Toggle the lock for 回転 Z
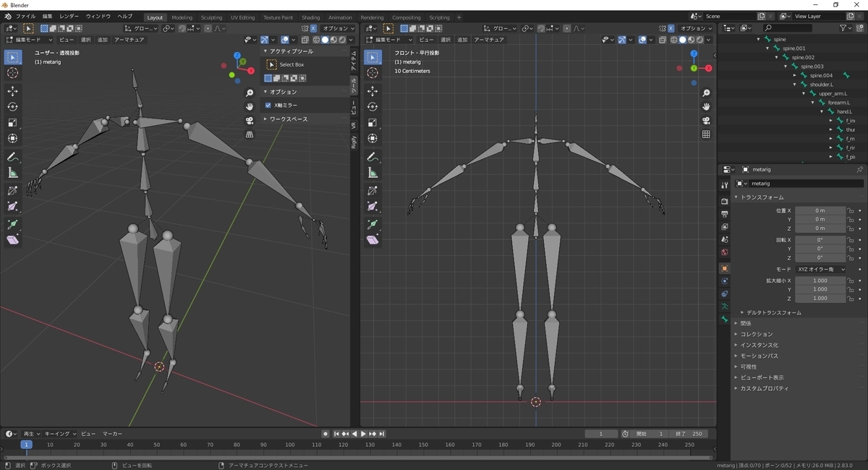 pyautogui.click(x=851, y=257)
